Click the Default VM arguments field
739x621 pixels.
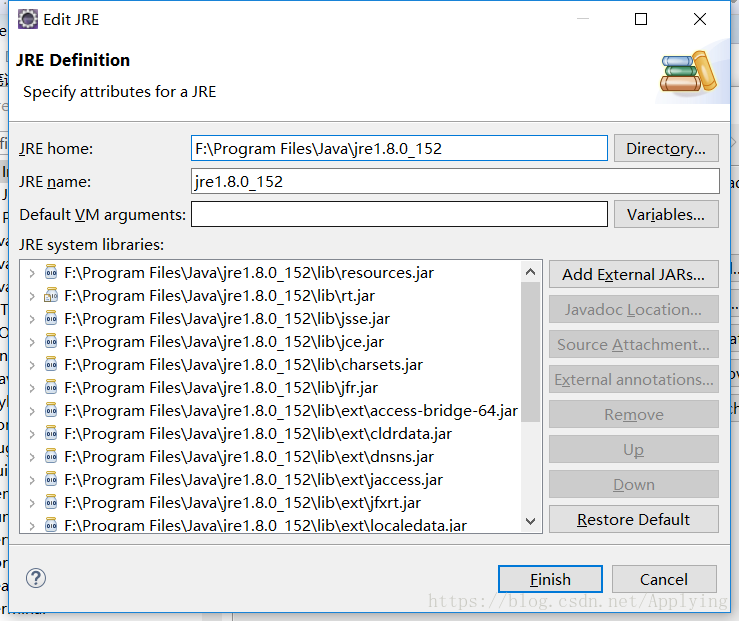tap(399, 214)
